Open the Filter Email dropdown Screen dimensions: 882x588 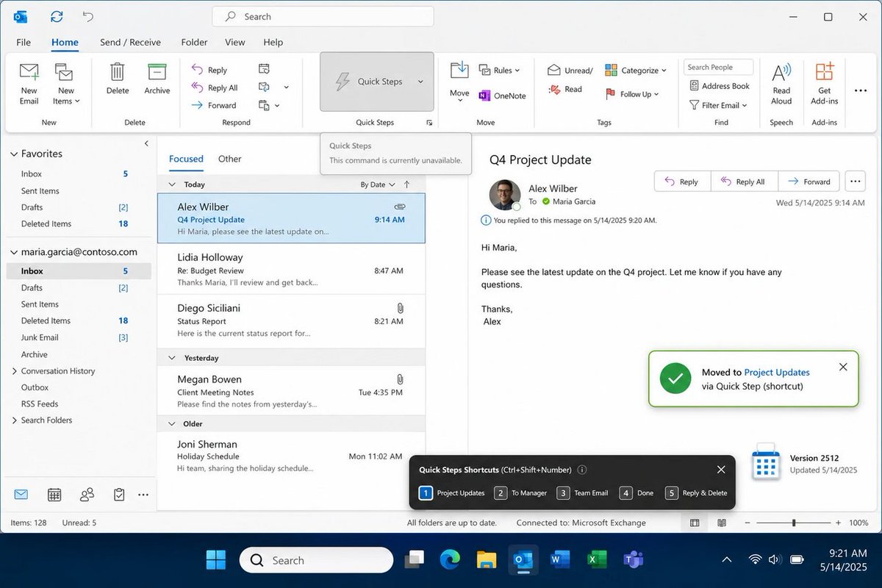(x=718, y=105)
